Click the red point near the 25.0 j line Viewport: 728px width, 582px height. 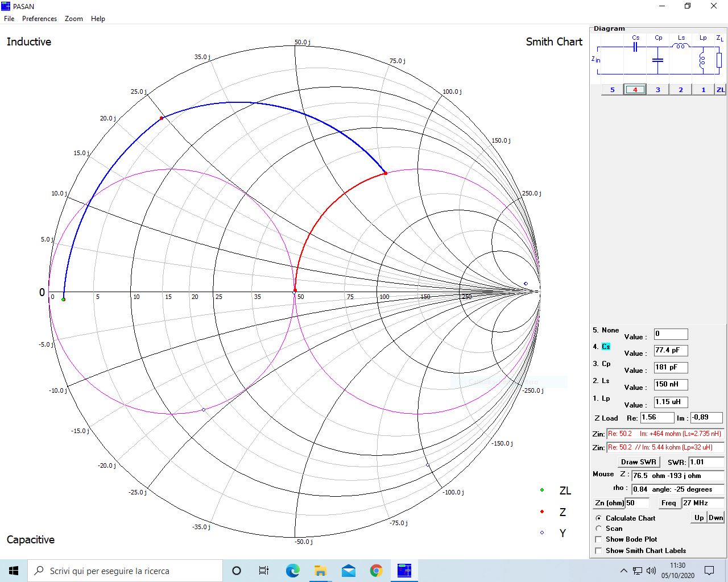(162, 118)
